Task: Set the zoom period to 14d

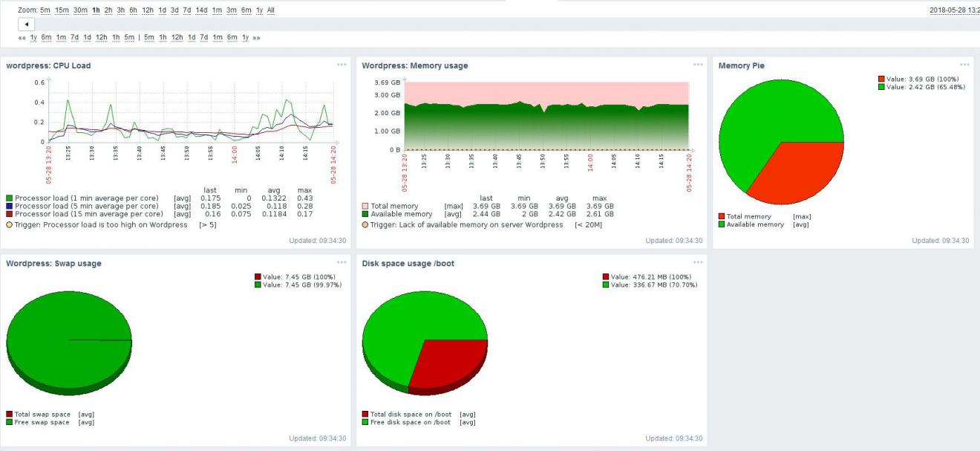Action: 201,10
